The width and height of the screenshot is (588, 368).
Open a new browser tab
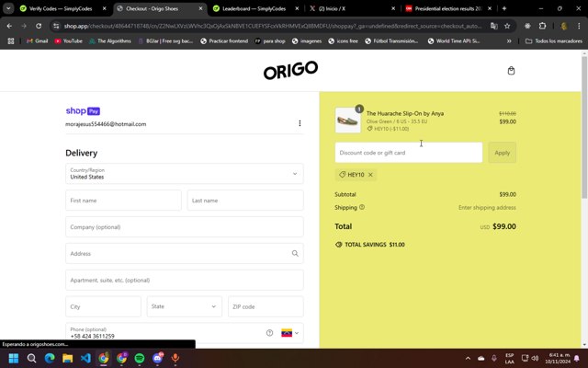point(504,8)
